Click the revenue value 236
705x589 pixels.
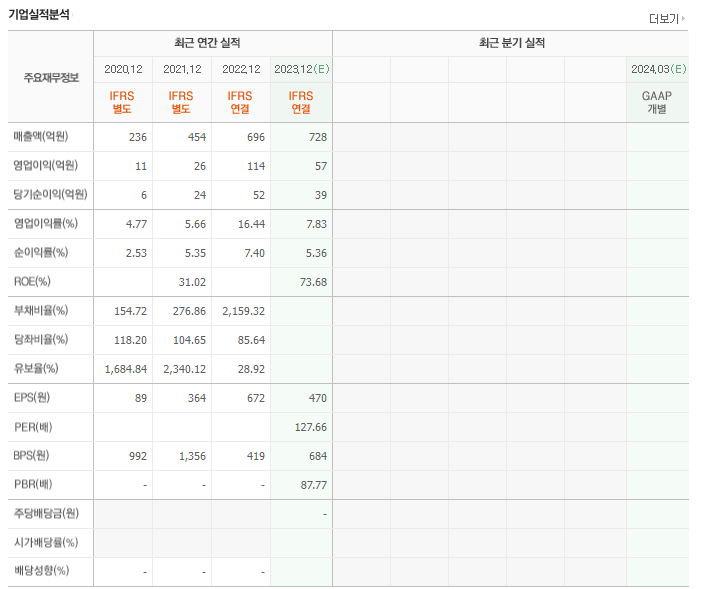[x=138, y=137]
